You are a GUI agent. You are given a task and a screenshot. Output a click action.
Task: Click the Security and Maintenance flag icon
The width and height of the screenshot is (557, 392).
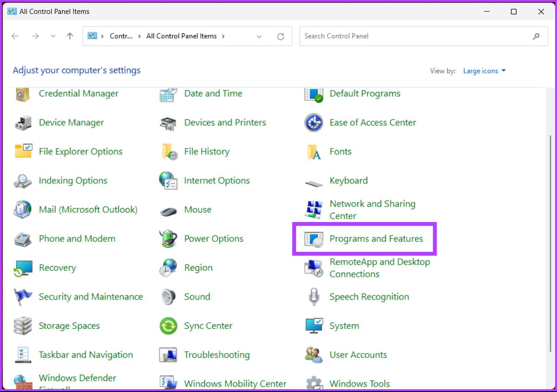[x=23, y=297]
